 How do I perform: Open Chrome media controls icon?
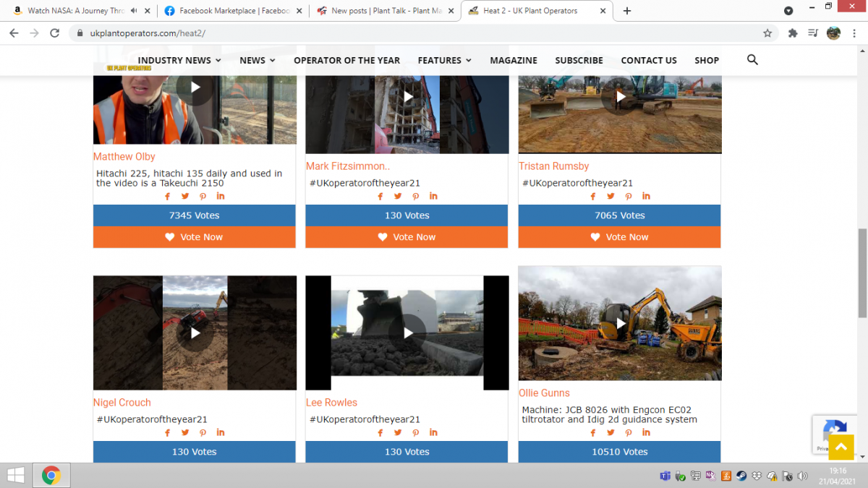tap(813, 33)
